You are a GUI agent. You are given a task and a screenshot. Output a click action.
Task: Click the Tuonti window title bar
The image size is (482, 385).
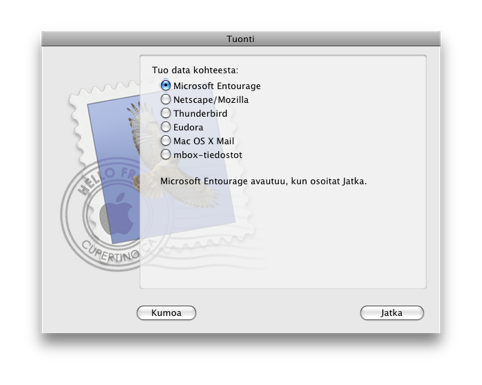pyautogui.click(x=241, y=39)
